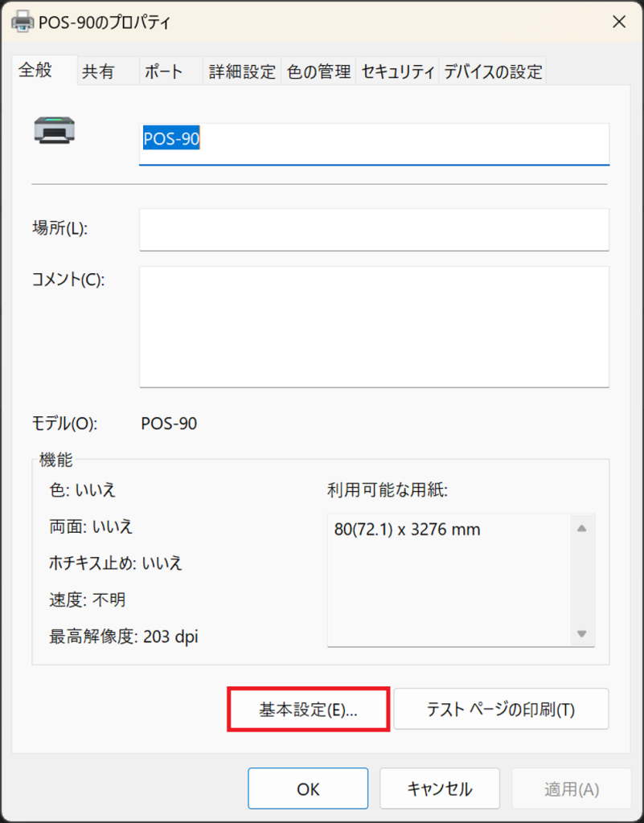Click the paper list scroll down arrow
The width and height of the screenshot is (644, 823).
(581, 633)
